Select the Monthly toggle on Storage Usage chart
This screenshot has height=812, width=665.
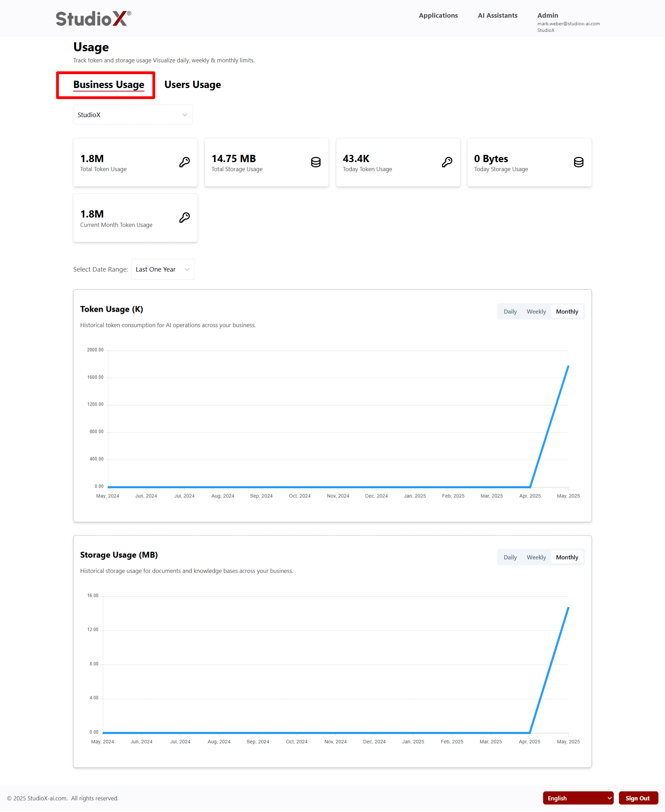pos(567,557)
